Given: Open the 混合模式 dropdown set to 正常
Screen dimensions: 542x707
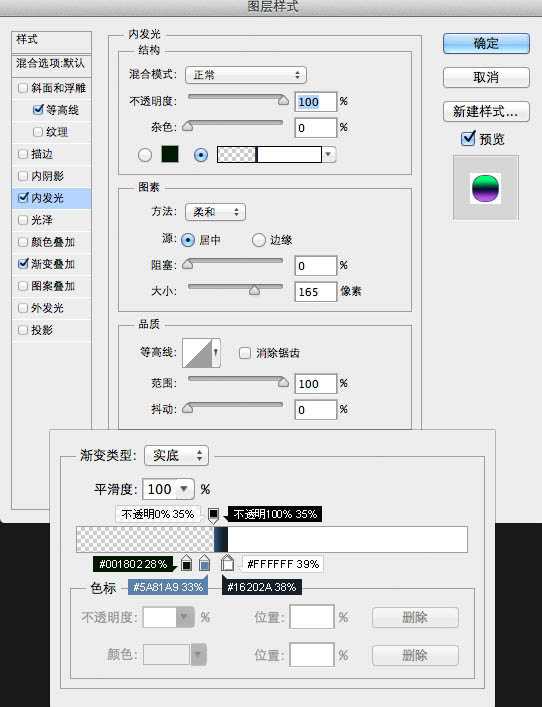Looking at the screenshot, I should point(246,75).
